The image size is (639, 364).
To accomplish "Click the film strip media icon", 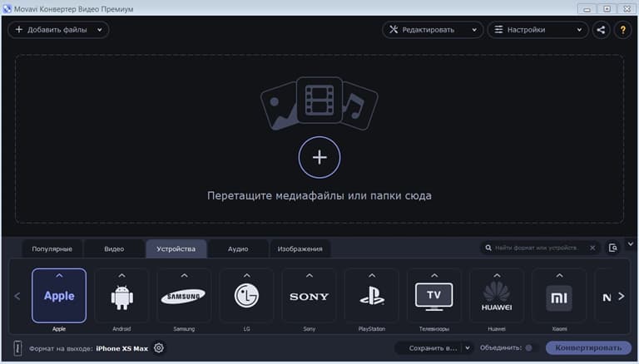I will [319, 101].
